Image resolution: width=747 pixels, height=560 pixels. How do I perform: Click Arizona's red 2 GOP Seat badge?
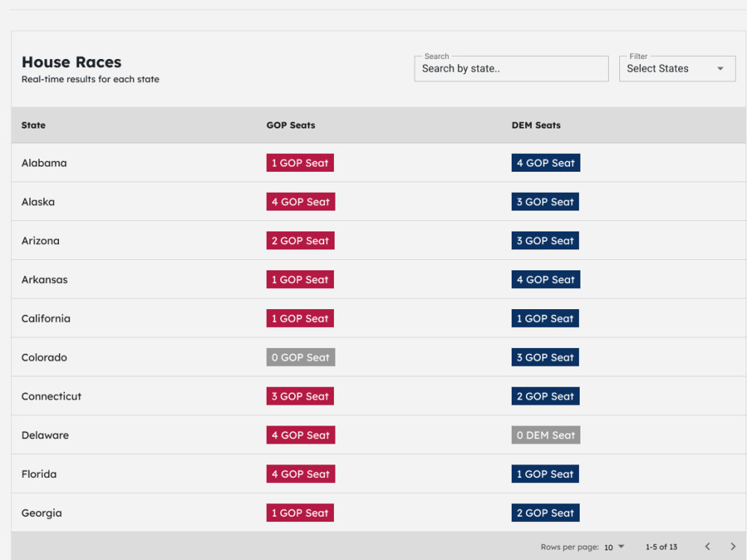[x=300, y=241]
